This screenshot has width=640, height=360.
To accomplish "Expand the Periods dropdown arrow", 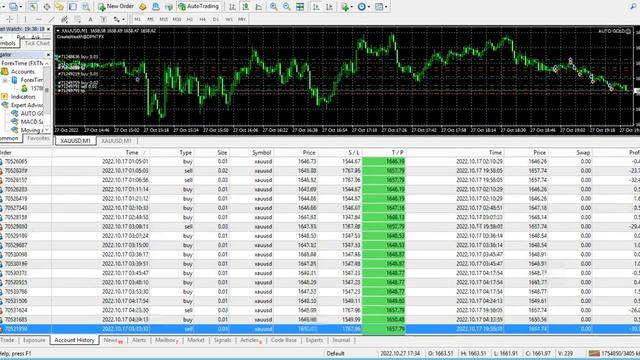I will (x=369, y=7).
